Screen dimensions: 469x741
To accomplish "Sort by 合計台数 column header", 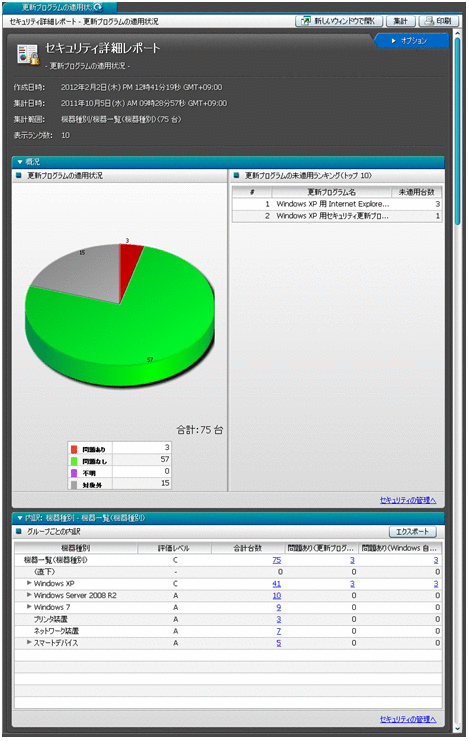I will [x=248, y=548].
